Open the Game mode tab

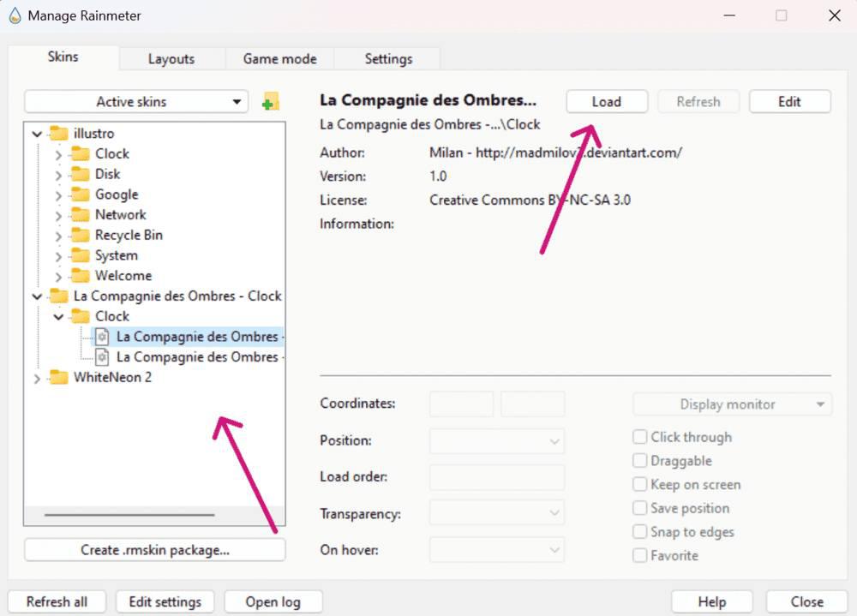coord(280,59)
